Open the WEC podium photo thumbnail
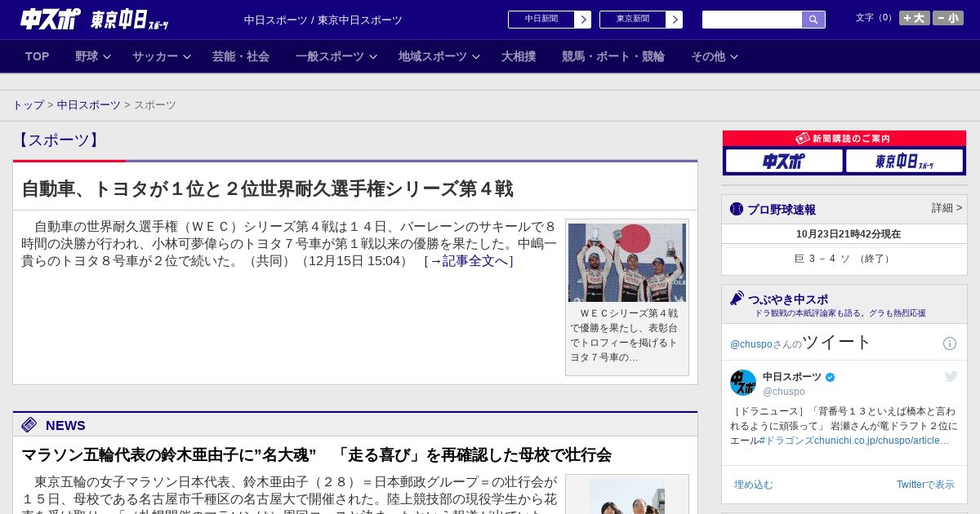980x514 pixels. point(627,263)
